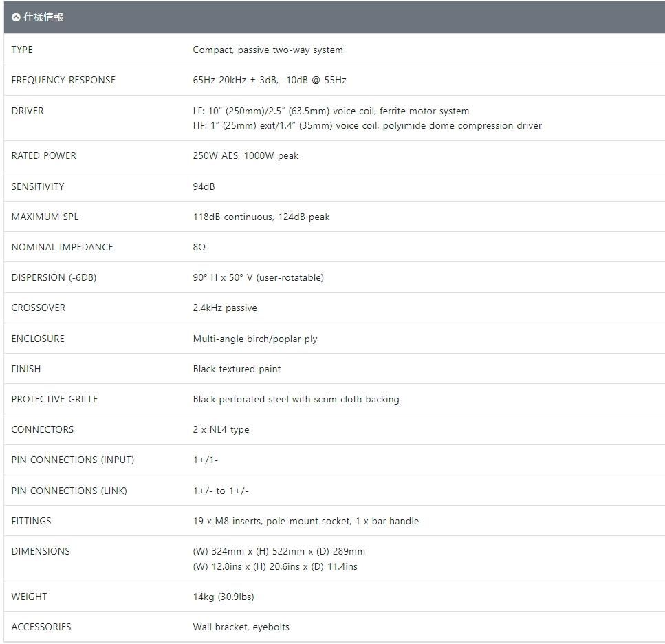Select the HF compression driver line
665x644 pixels.
(367, 126)
